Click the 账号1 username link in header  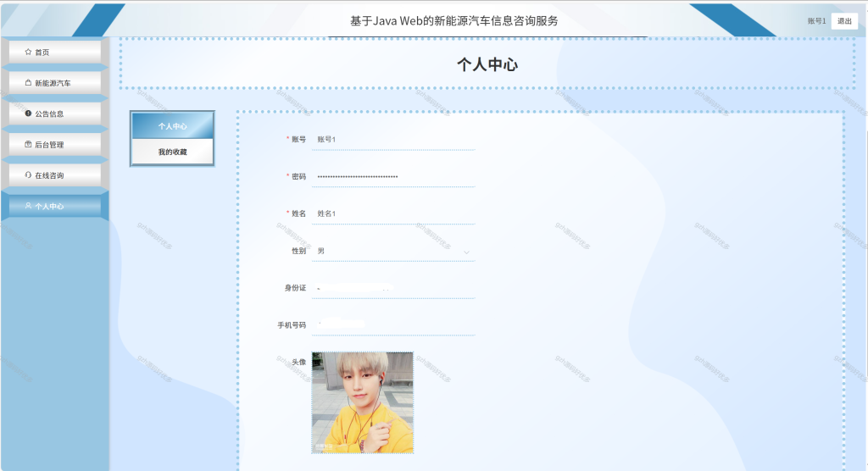point(816,21)
